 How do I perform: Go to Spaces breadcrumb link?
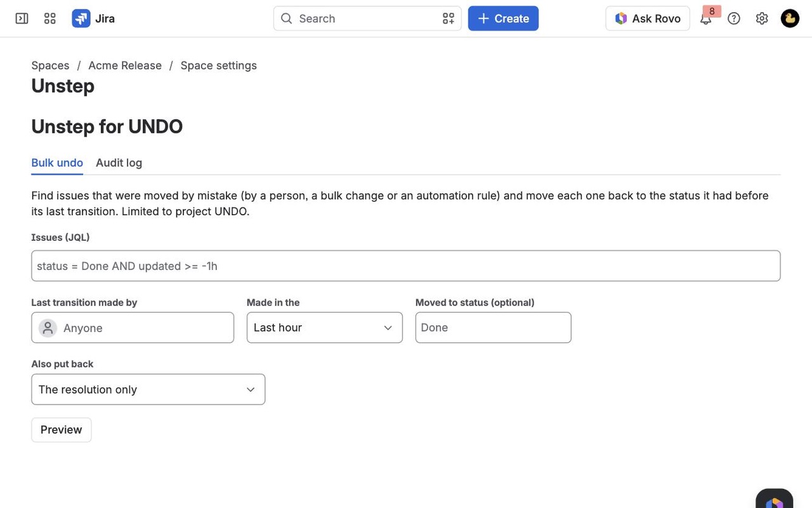[x=50, y=65]
